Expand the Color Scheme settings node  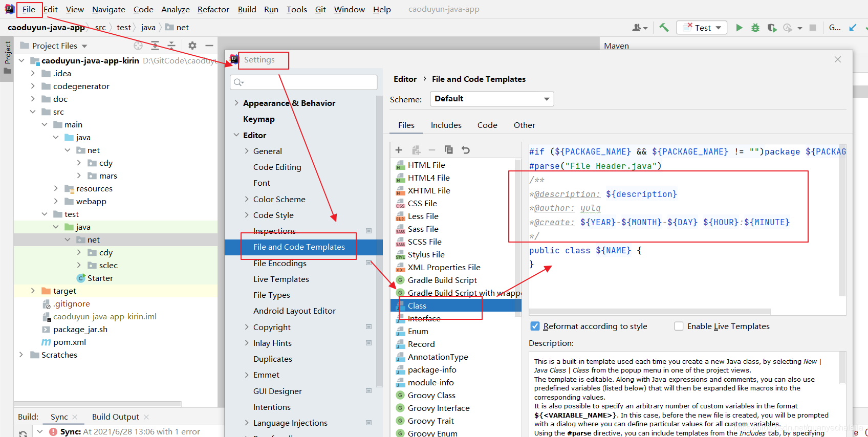[247, 199]
